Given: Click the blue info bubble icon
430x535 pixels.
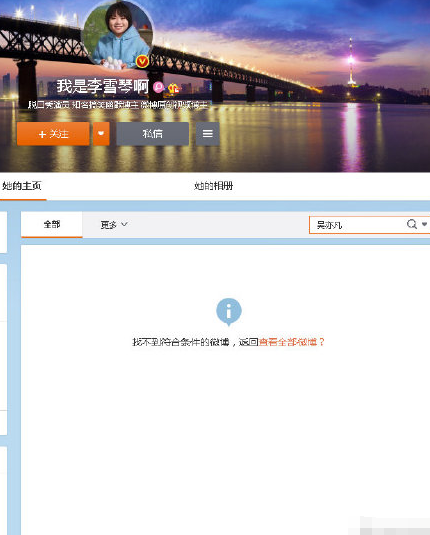Looking at the screenshot, I should (229, 312).
